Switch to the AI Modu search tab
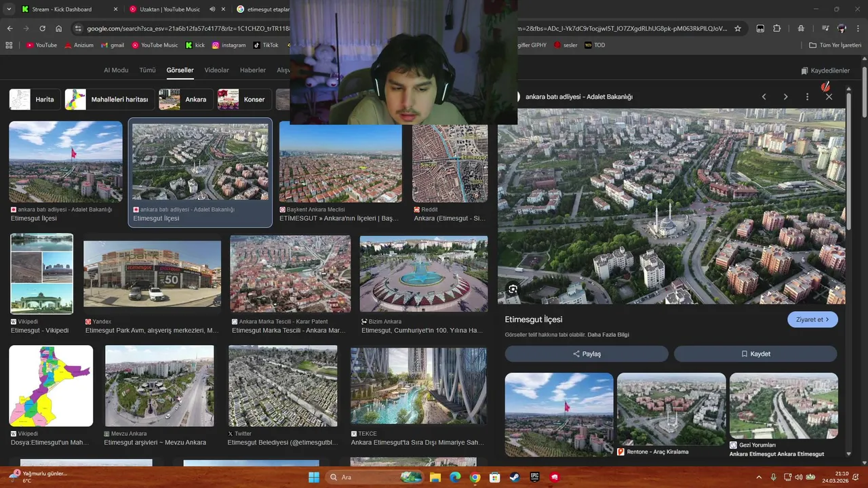 (x=116, y=70)
